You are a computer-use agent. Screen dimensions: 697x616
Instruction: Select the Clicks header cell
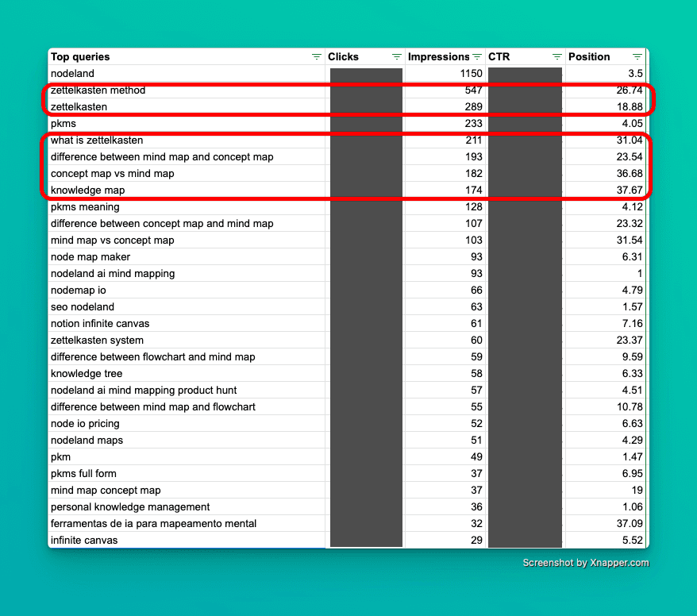pos(365,57)
